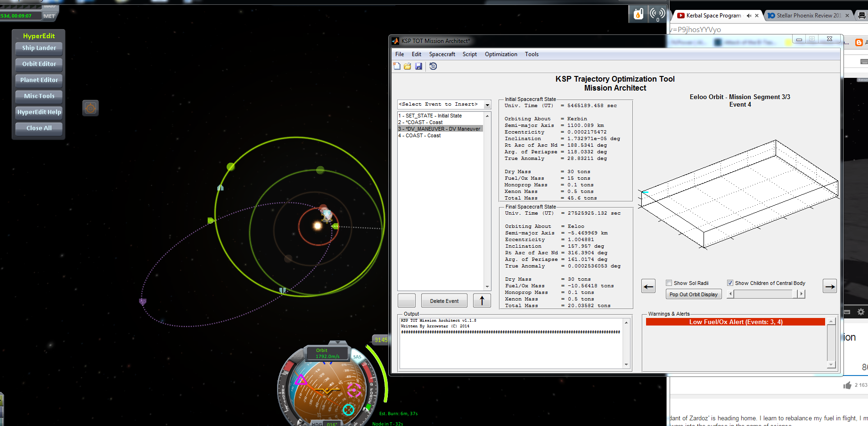The height and width of the screenshot is (426, 868).
Task: Click the purple node at far-left trajectory
Action: coord(143,301)
